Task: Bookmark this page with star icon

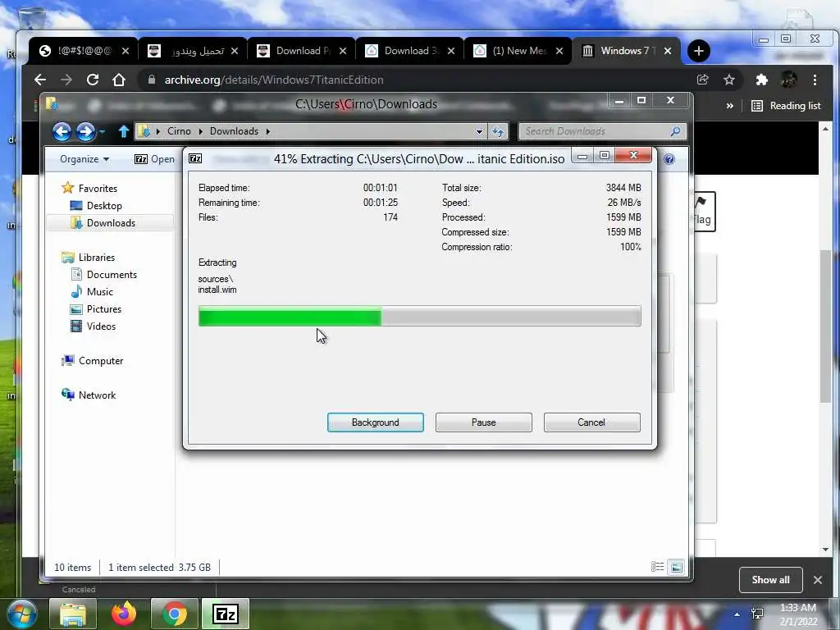Action: pos(729,80)
